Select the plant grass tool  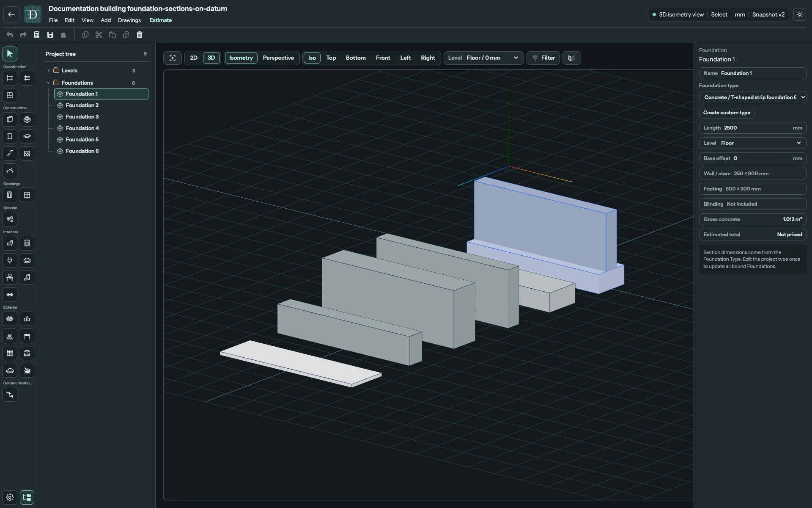pos(27,370)
